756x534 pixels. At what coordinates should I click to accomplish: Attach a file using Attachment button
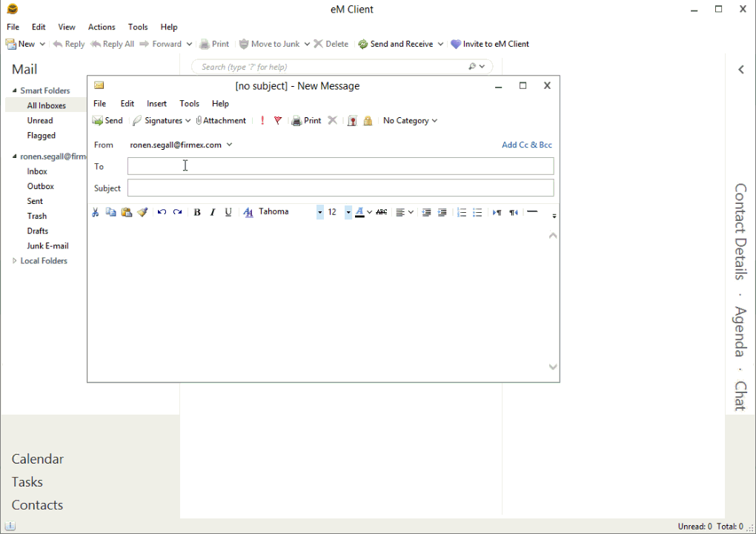[221, 121]
